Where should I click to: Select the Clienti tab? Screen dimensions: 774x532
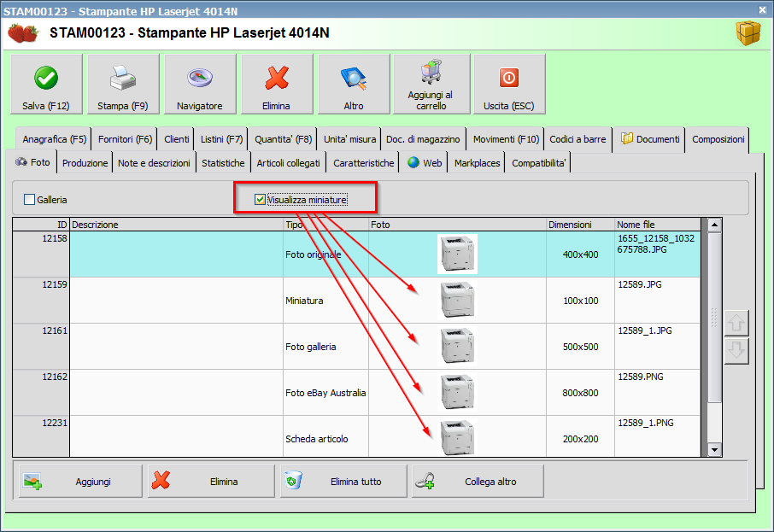coord(177,139)
